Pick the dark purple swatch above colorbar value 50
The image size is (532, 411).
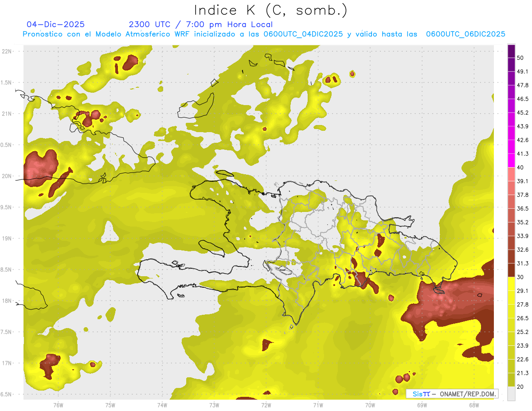512,51
